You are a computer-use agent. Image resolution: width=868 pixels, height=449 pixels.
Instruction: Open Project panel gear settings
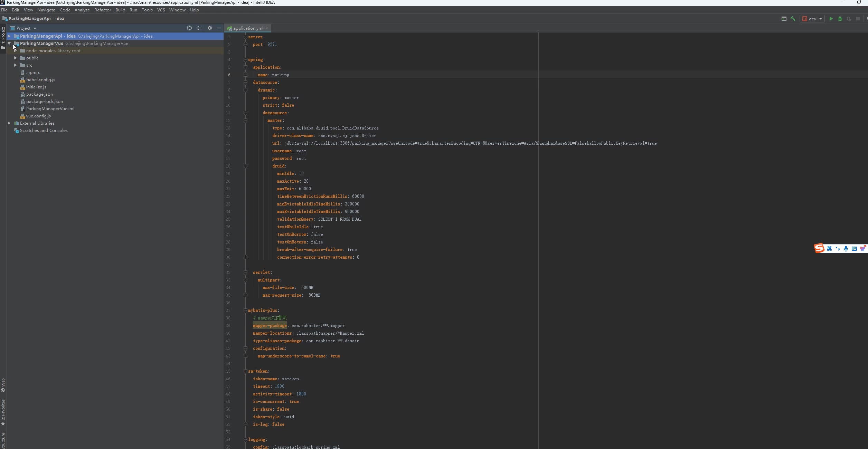pyautogui.click(x=210, y=28)
